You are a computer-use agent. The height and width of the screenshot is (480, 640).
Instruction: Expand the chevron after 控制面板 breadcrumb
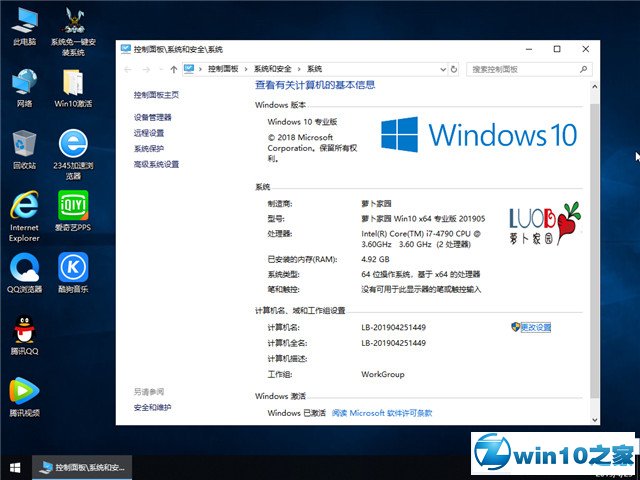246,69
